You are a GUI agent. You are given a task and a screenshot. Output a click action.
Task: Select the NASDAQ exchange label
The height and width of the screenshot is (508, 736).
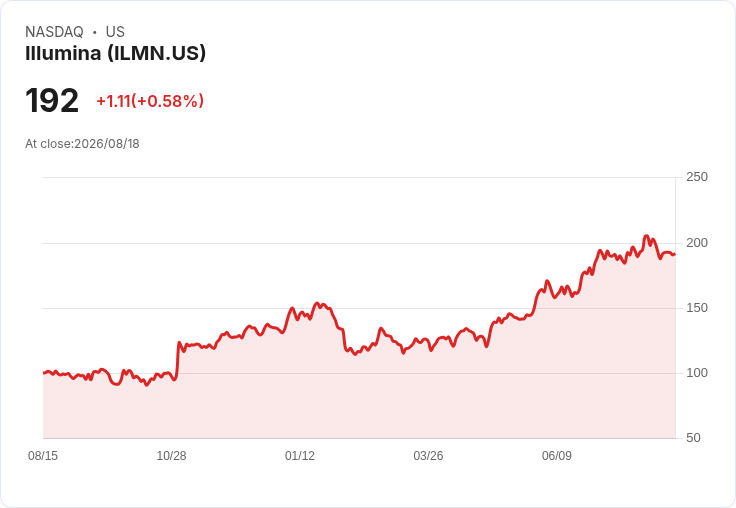tap(54, 32)
